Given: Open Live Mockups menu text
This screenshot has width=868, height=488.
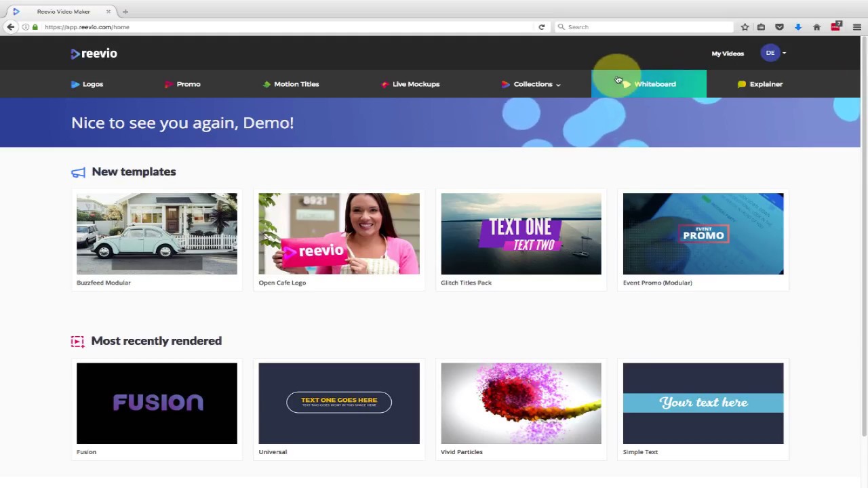Looking at the screenshot, I should [x=416, y=84].
